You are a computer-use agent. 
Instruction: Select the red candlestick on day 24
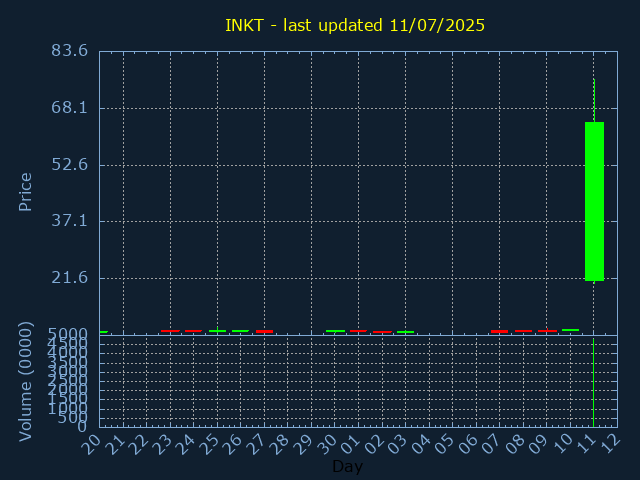point(193,331)
